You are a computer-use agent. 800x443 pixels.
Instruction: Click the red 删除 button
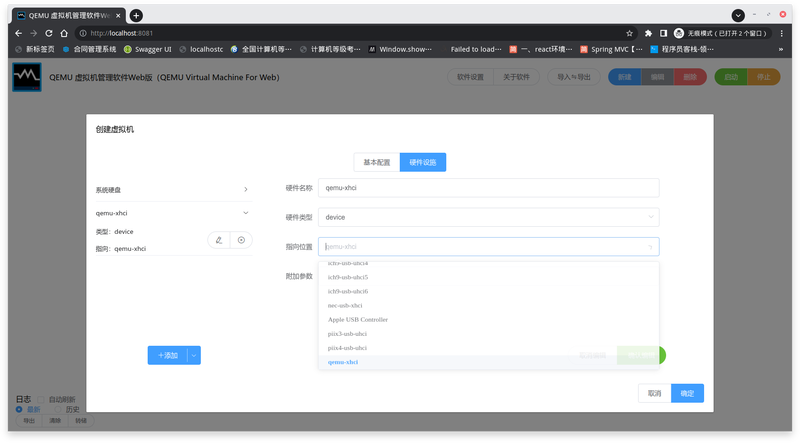pyautogui.click(x=690, y=77)
